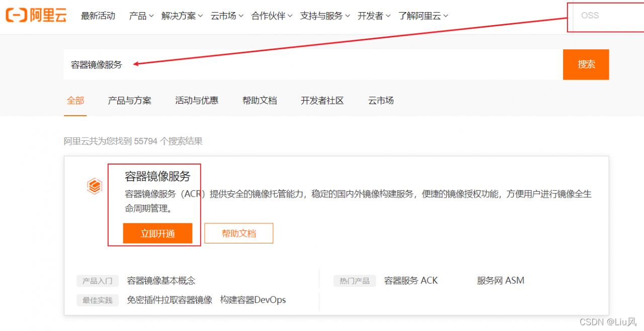Click the ACR product description text
644x331 pixels.
[358, 201]
